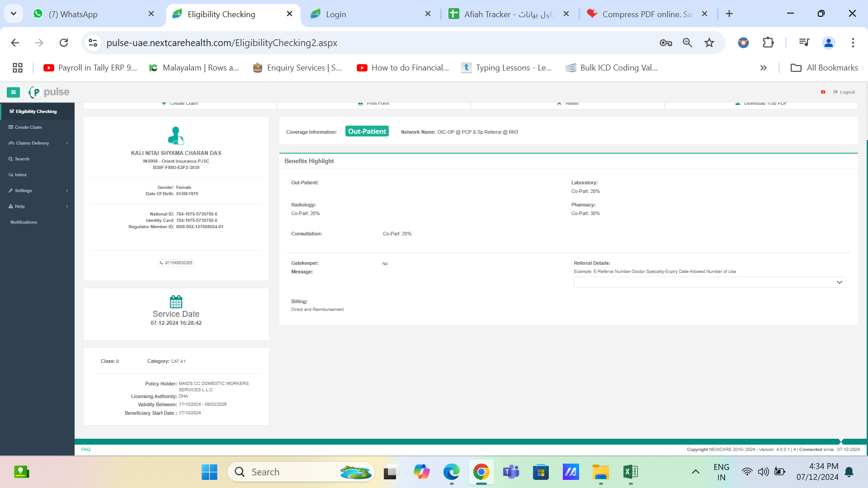Toggle the green hamburger sidebar menu button
The width and height of the screenshot is (868, 488).
[13, 92]
